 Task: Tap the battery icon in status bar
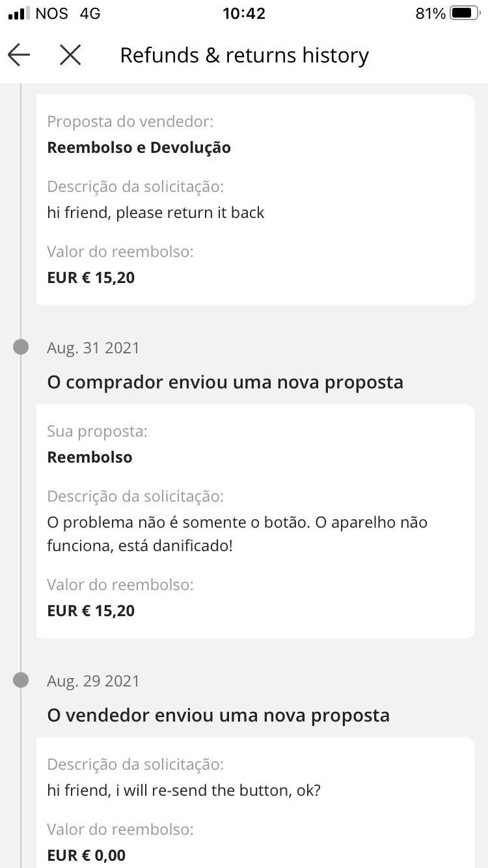pos(464,14)
